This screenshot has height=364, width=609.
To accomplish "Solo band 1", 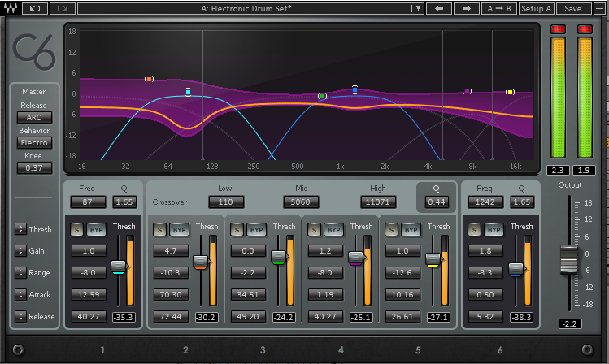I will 76,230.
